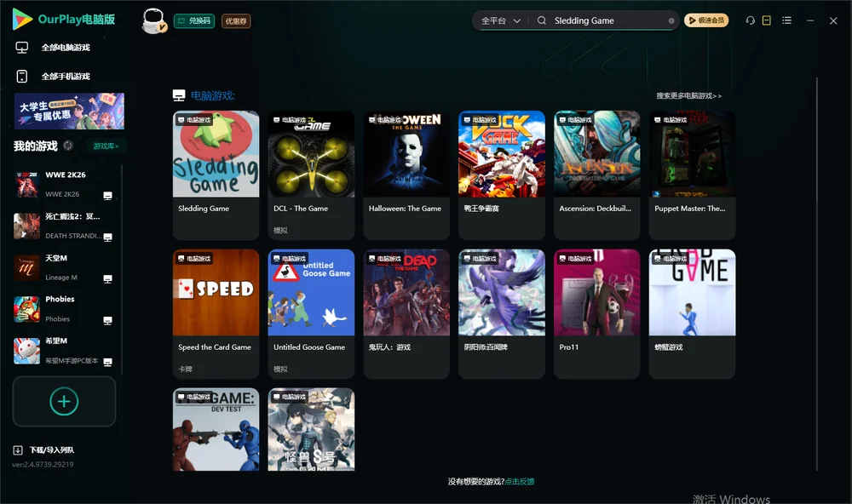Click the refresh icon next to 我的游戏
Screen dimensions: 852x504
pyautogui.click(x=68, y=146)
